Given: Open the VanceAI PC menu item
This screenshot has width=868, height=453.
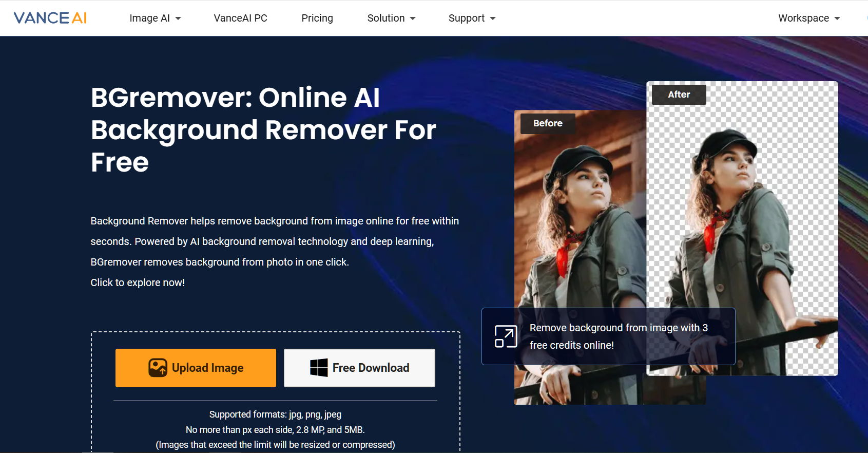Looking at the screenshot, I should coord(240,18).
